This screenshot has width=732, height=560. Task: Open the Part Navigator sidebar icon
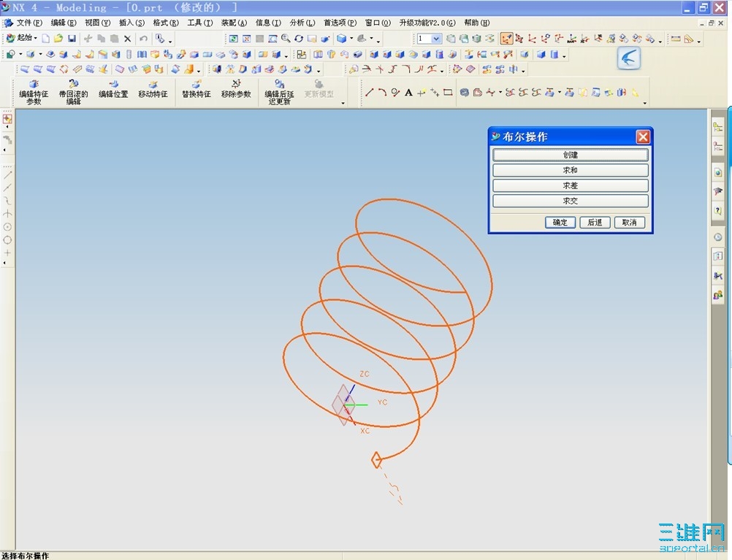tap(717, 147)
